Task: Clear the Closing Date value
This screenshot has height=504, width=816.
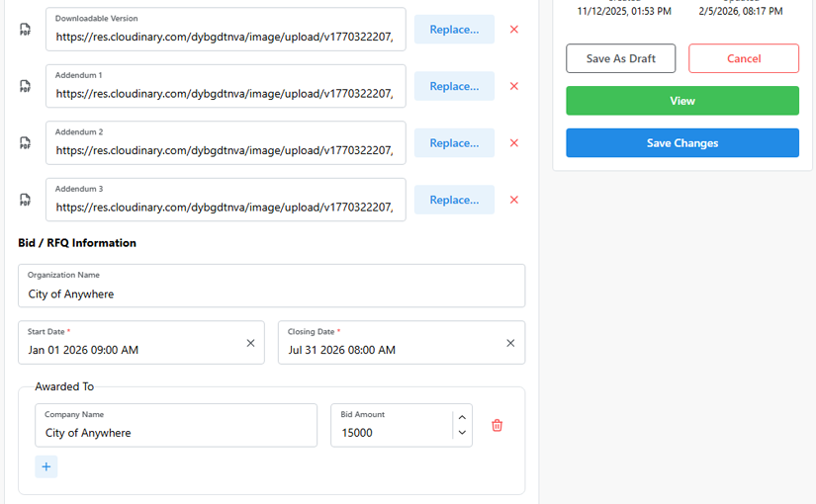Action: point(510,343)
